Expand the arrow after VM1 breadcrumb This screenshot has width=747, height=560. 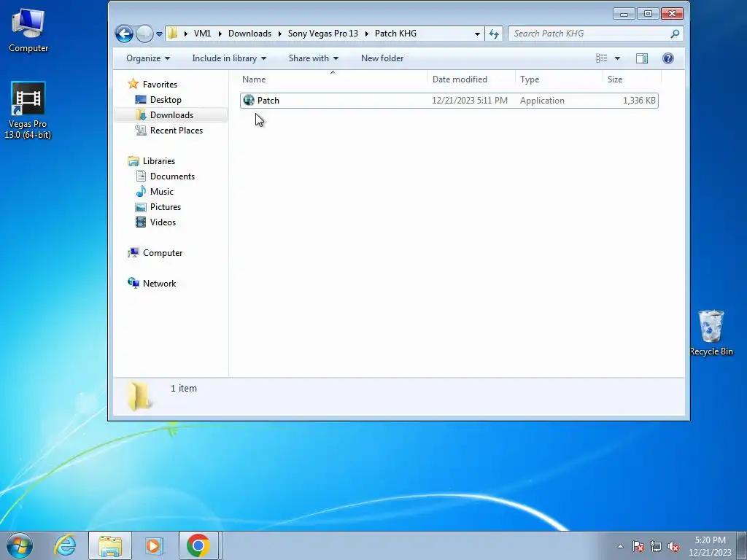pos(220,34)
